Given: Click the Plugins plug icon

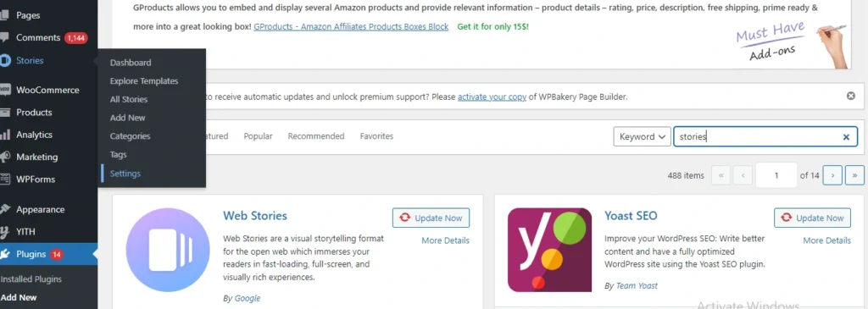Looking at the screenshot, I should (5, 254).
